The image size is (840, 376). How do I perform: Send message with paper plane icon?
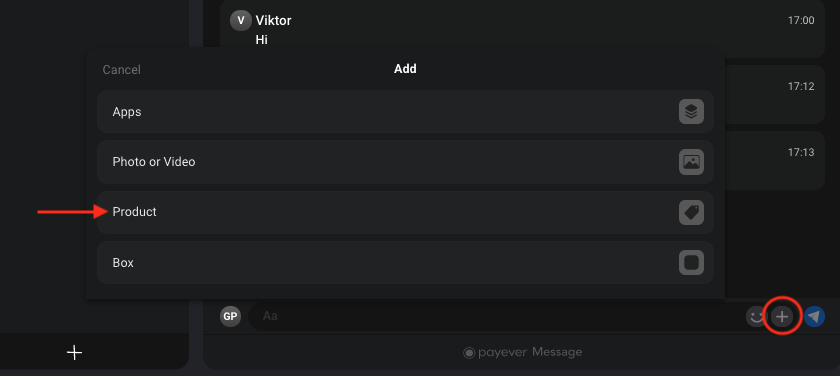[814, 317]
